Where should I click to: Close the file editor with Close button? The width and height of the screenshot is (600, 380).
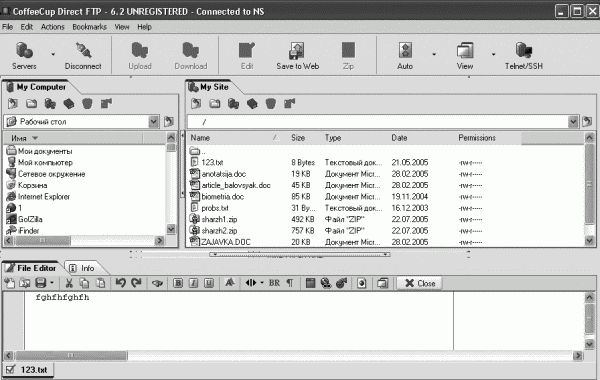coord(420,283)
